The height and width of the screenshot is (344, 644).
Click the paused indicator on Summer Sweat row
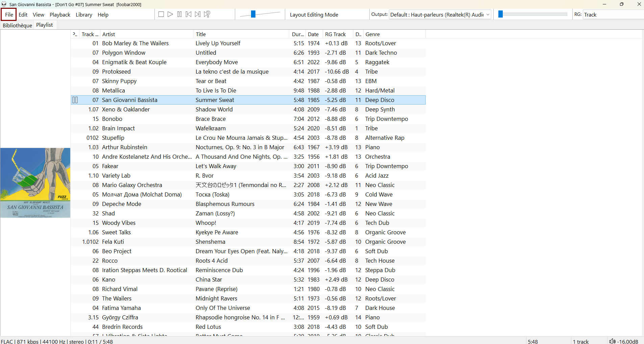75,100
